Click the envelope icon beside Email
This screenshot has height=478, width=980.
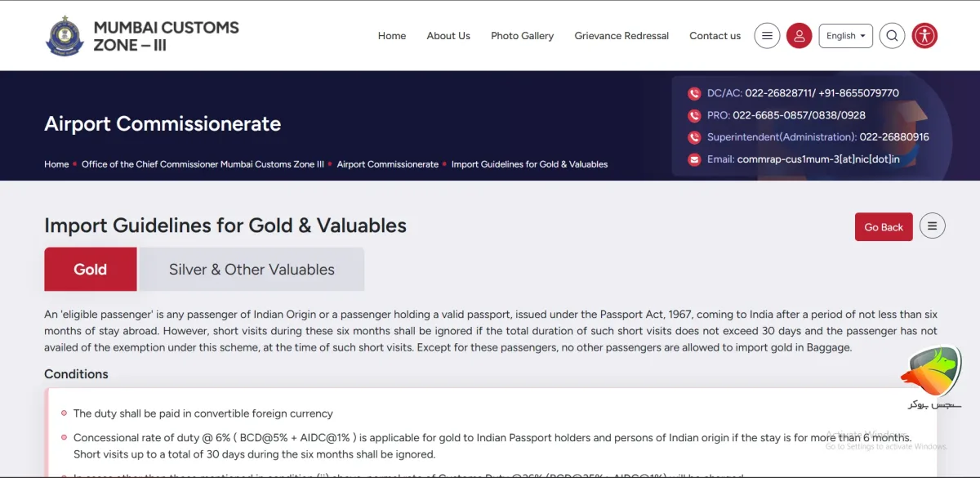point(694,159)
